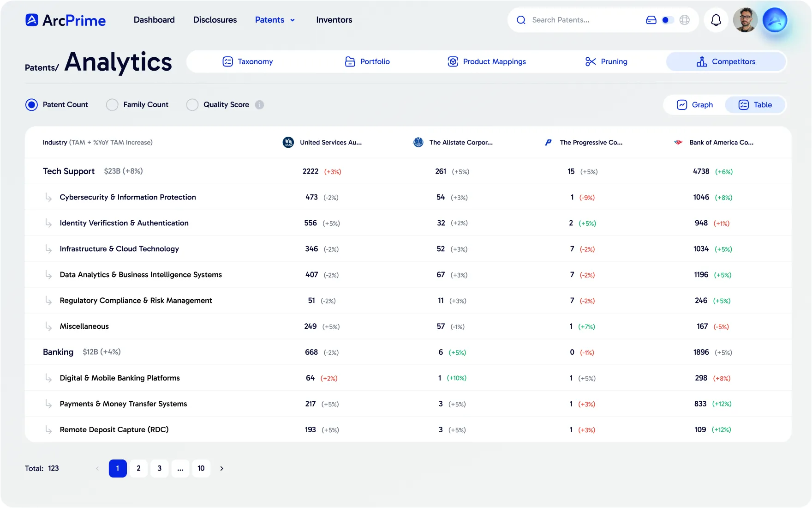Image resolution: width=812 pixels, height=508 pixels.
Task: Go to previous page arrow
Action: point(97,468)
